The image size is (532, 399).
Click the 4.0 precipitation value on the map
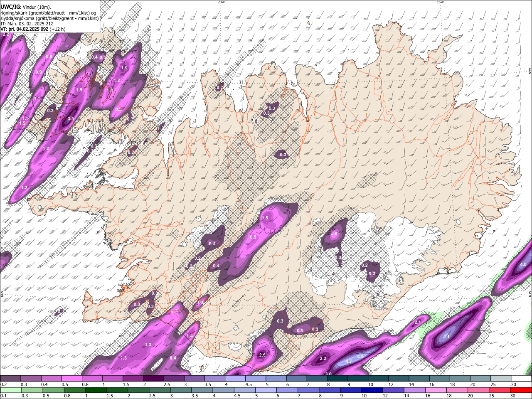click(x=523, y=264)
